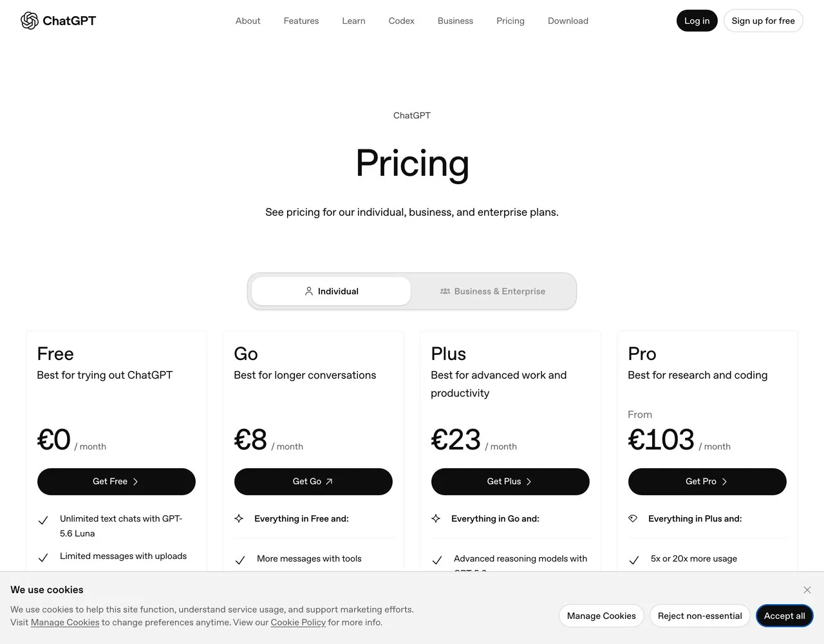Accept all cookies
The image size is (824, 644).
pos(784,616)
